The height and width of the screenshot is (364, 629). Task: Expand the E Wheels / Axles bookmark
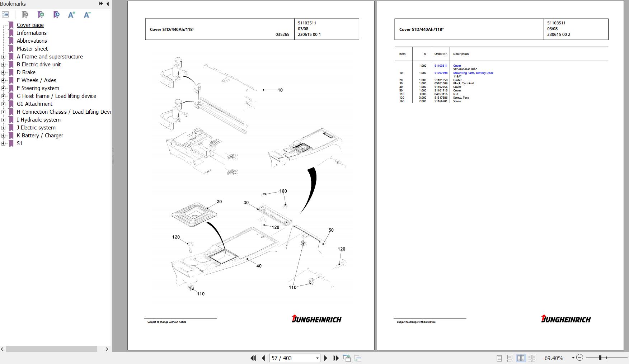click(3, 80)
